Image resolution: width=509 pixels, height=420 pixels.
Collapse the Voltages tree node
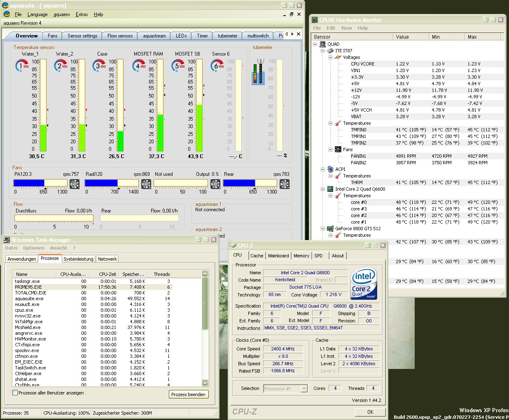pyautogui.click(x=331, y=57)
